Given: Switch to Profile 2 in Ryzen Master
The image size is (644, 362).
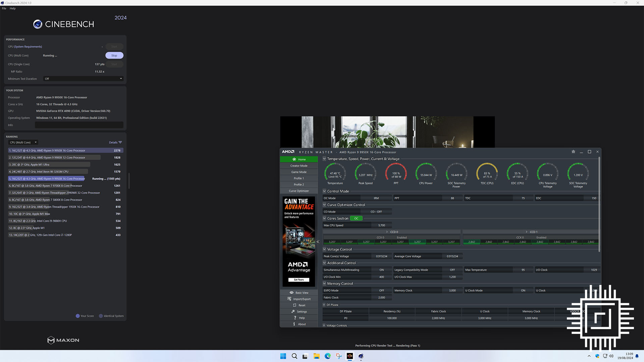Looking at the screenshot, I should pyautogui.click(x=299, y=185).
